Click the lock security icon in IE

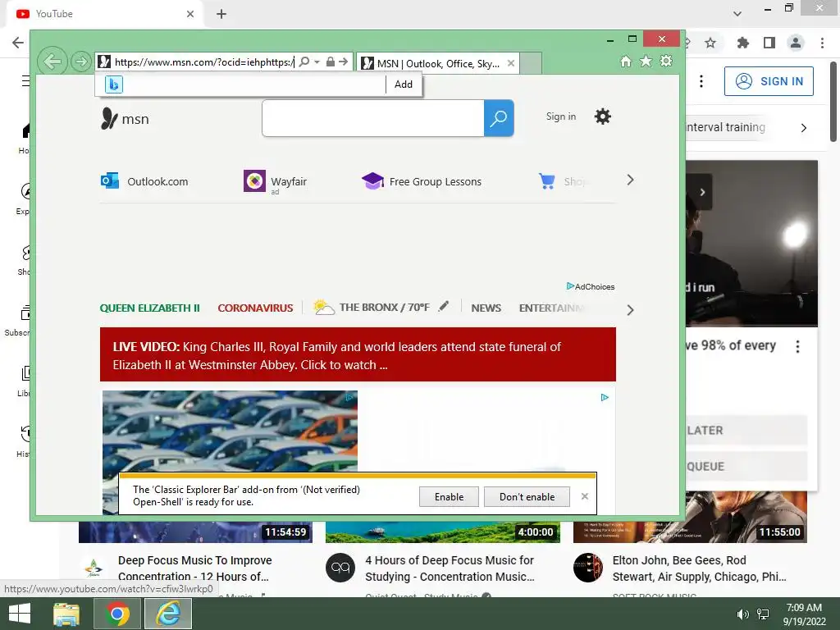point(331,62)
